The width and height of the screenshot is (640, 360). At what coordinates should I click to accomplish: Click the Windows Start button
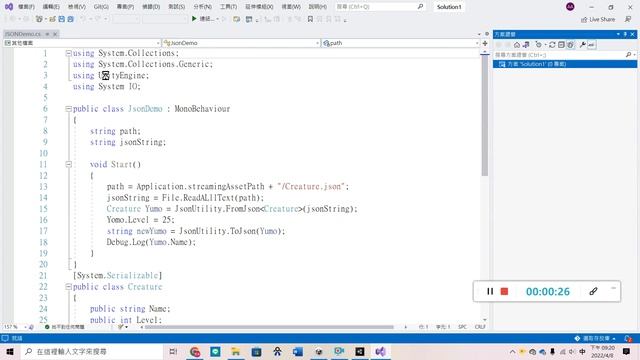pyautogui.click(x=10, y=351)
